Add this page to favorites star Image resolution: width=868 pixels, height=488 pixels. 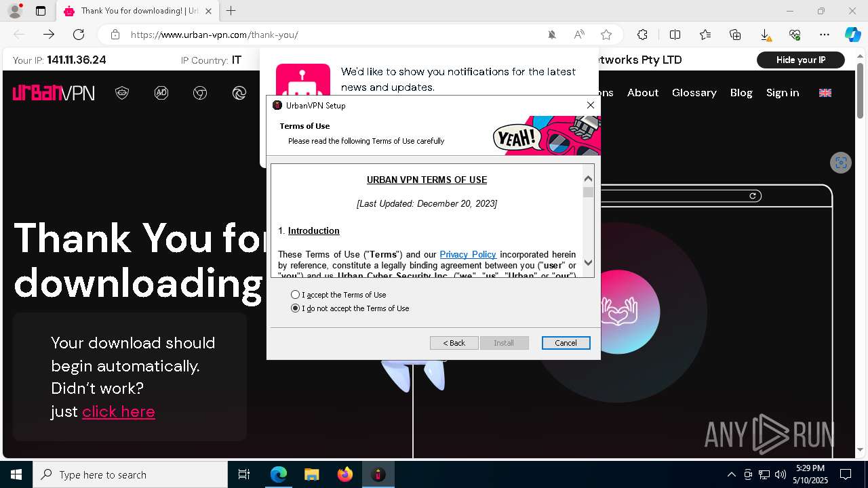(x=606, y=35)
